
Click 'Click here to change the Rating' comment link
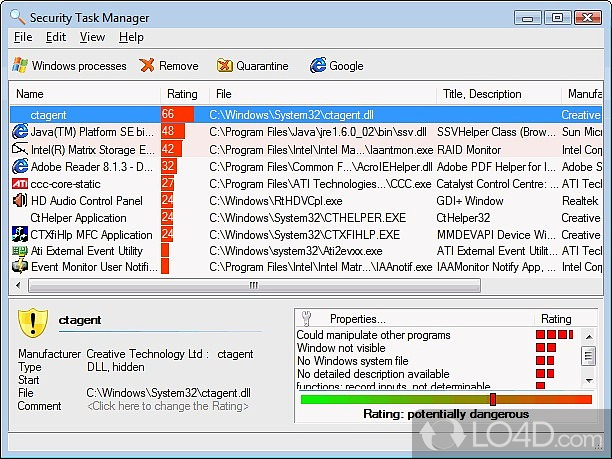coord(168,406)
